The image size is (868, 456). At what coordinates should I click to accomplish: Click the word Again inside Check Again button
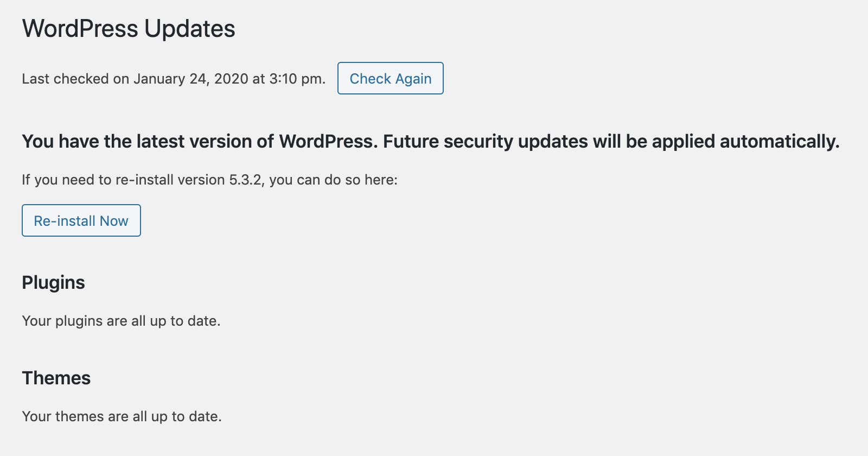click(413, 79)
